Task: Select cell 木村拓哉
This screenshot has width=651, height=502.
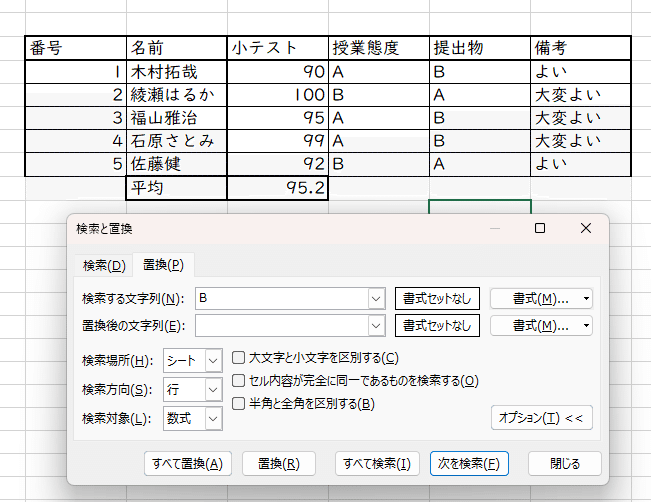Action: coord(177,72)
